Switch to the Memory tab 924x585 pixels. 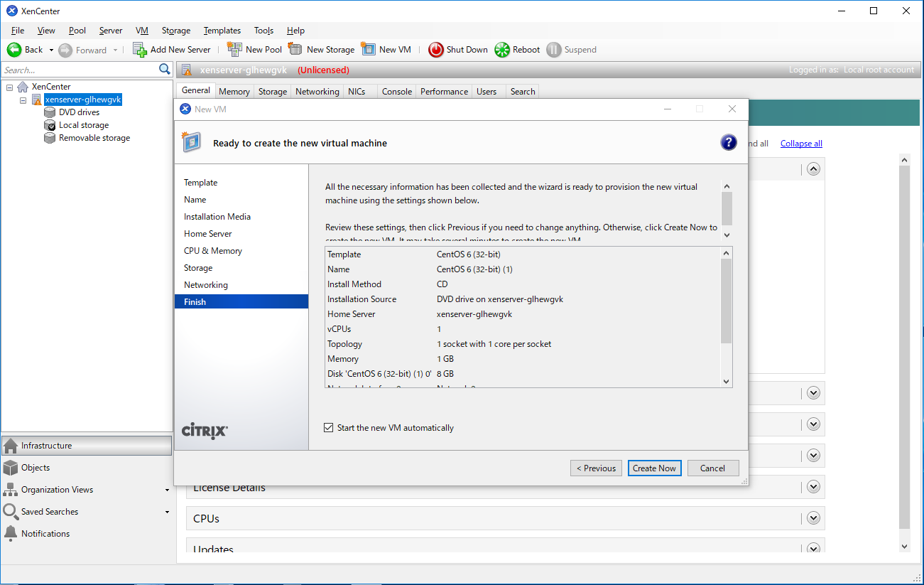point(234,92)
